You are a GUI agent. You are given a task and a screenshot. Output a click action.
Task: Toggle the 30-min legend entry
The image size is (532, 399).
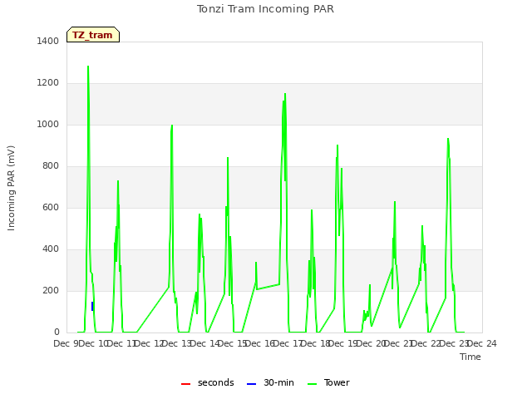click(270, 382)
